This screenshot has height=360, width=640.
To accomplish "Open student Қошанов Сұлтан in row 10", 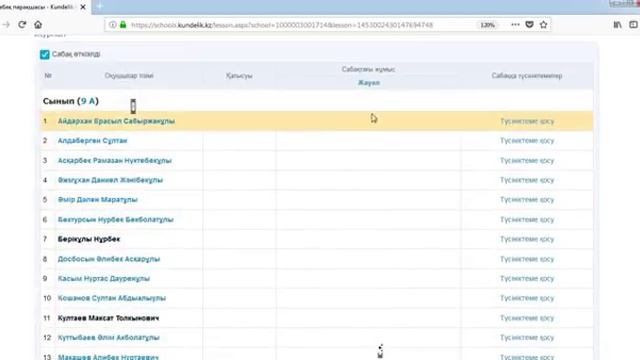I will tap(112, 298).
